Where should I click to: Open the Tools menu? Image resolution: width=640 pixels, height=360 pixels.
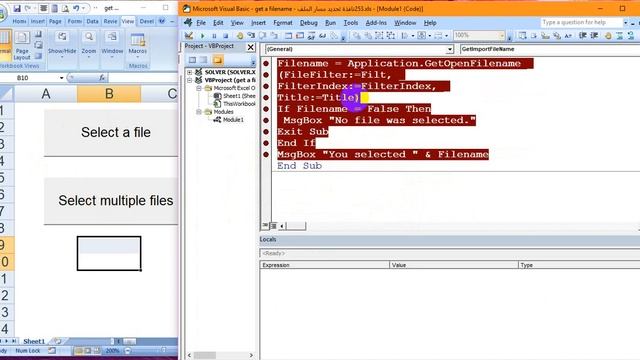pyautogui.click(x=351, y=23)
